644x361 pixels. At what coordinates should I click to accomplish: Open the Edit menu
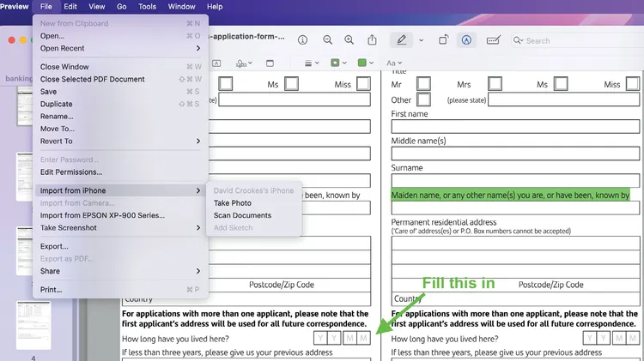70,7
